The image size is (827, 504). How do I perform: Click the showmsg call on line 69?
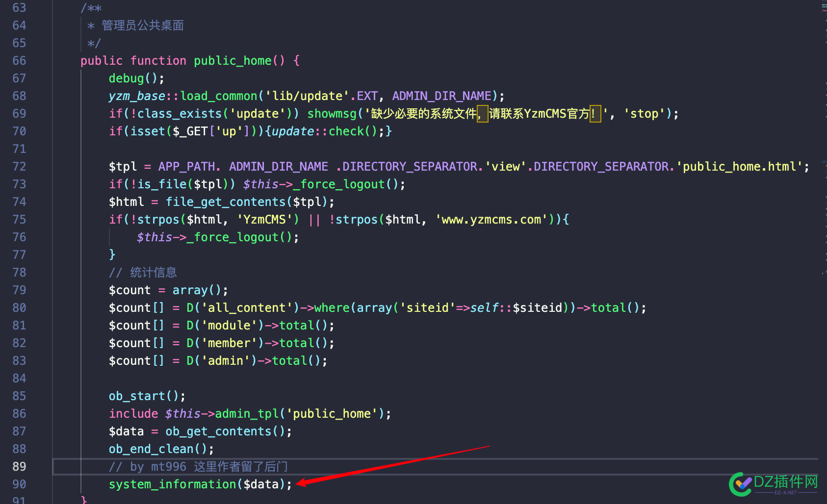pyautogui.click(x=332, y=114)
